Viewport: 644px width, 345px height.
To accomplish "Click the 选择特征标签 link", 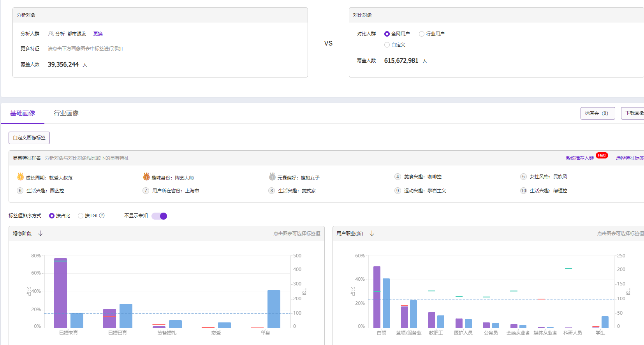I will pyautogui.click(x=630, y=158).
